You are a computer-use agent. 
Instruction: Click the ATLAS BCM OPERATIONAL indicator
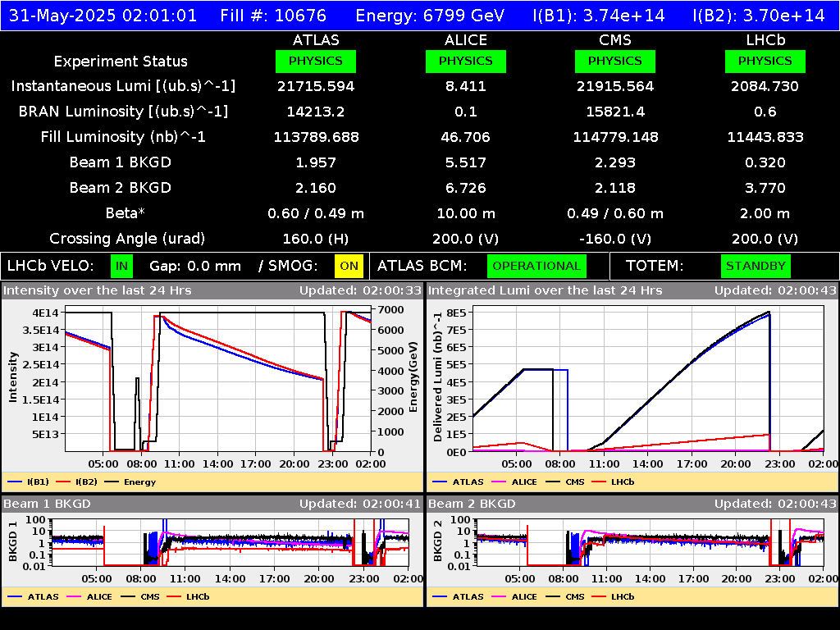536,267
